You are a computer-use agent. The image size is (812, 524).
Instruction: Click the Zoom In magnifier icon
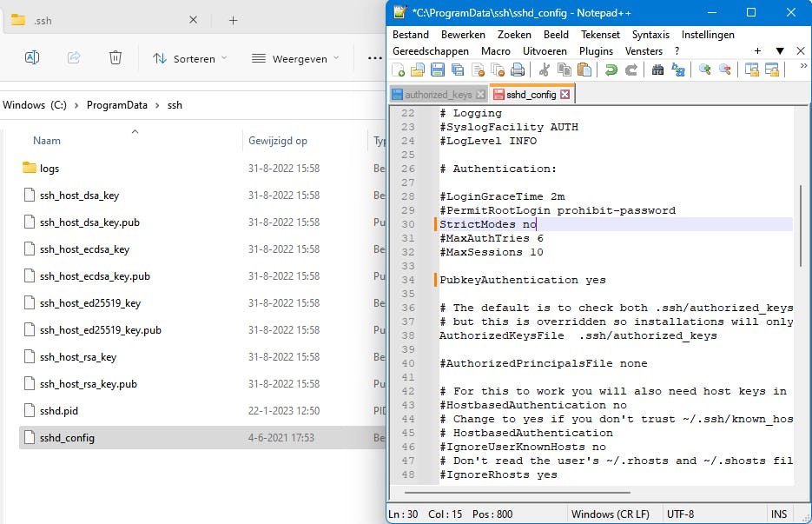pos(705,70)
